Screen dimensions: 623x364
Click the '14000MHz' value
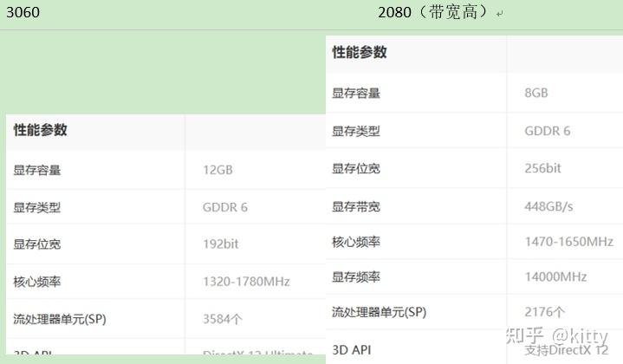pos(556,276)
